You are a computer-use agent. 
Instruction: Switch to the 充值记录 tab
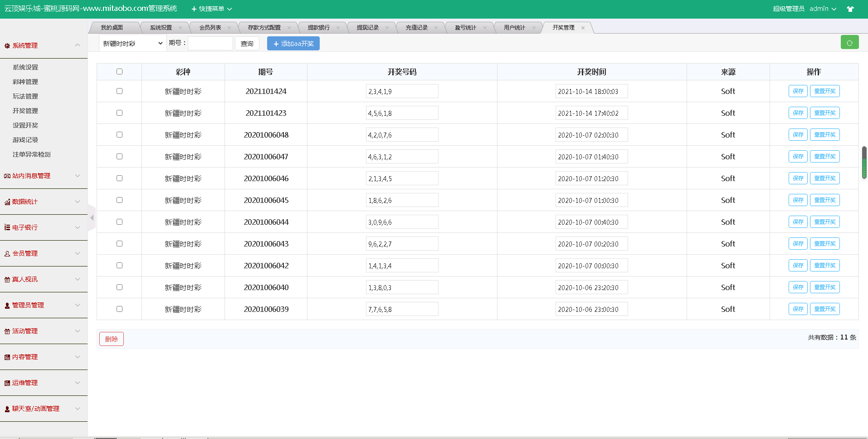click(416, 28)
